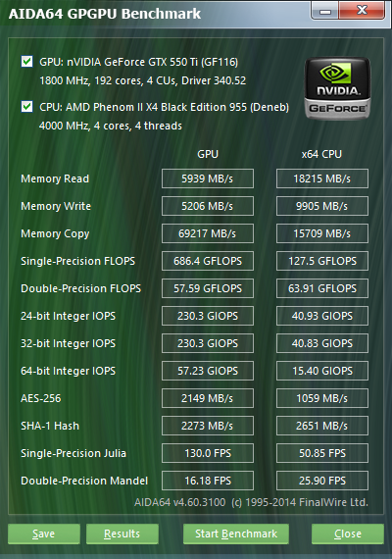This screenshot has height=559, width=392.
Task: Select the GPU Memory Read result 5939 MB/s
Action: pos(208,178)
